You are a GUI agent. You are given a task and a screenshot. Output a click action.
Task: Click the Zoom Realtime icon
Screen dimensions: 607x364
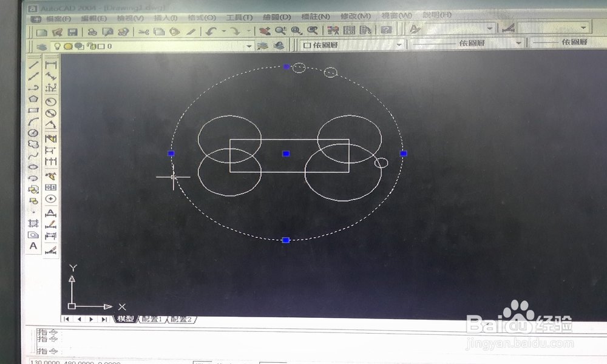pos(280,30)
